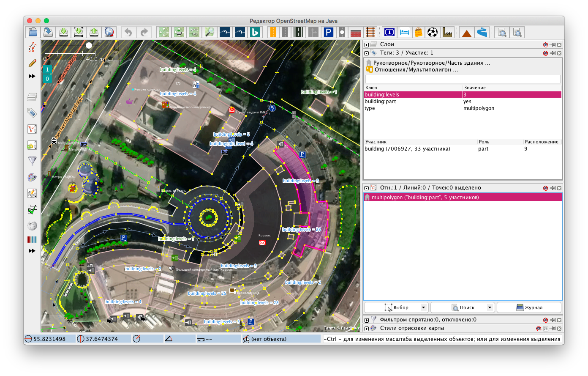The image size is (588, 376).
Task: Collapse the relations panel with its disclosure triangle
Action: point(366,187)
